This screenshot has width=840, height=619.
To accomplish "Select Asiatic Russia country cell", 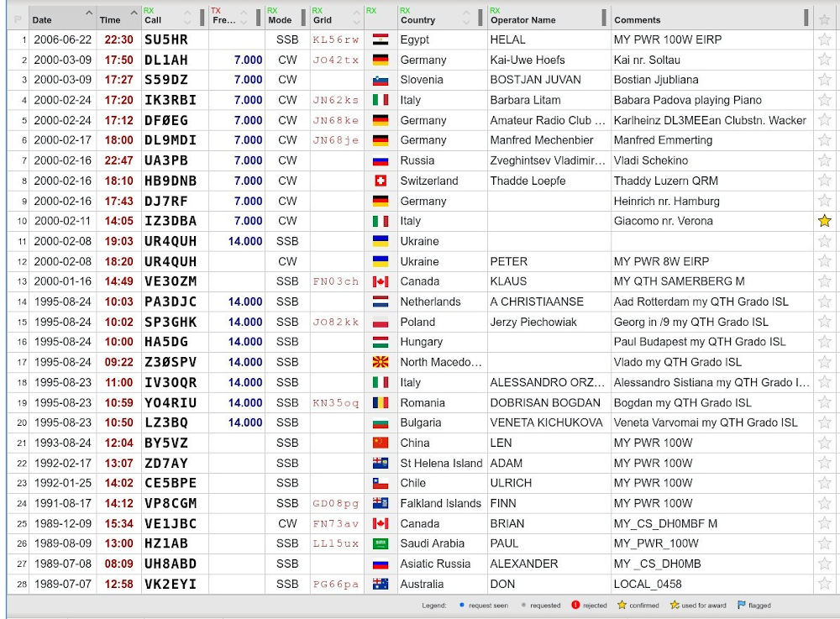I will click(x=442, y=564).
